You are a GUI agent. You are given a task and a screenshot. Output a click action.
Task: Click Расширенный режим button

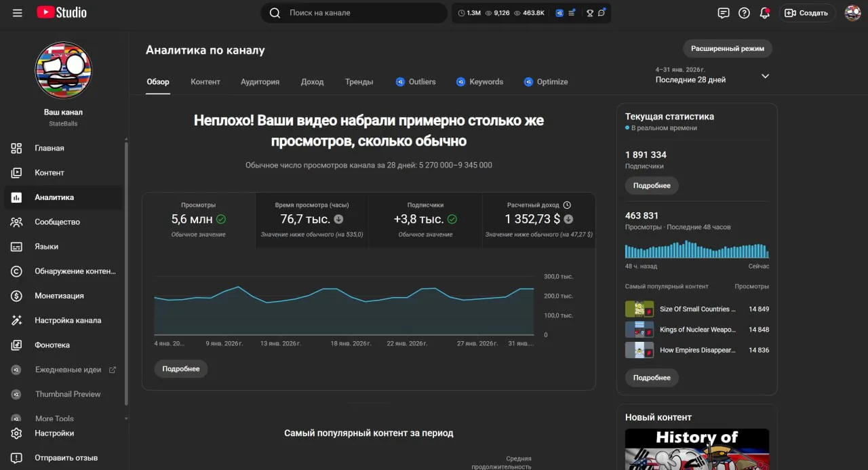tap(728, 49)
